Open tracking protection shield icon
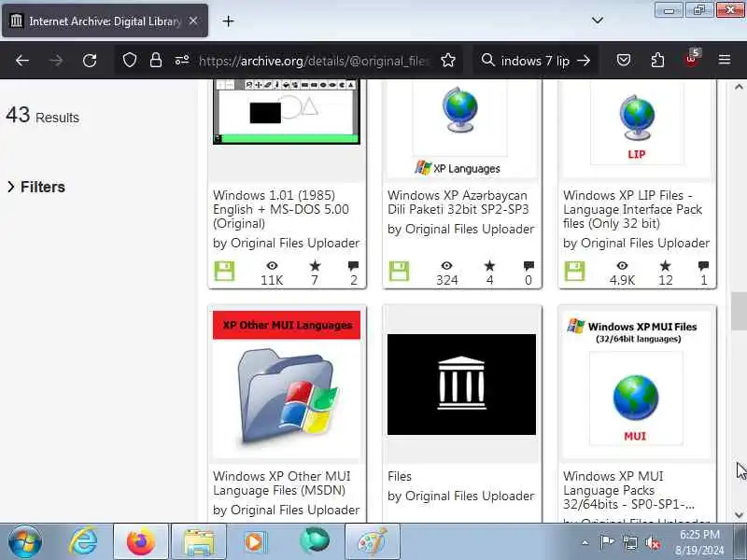Viewport: 747px width, 560px height. (x=130, y=61)
